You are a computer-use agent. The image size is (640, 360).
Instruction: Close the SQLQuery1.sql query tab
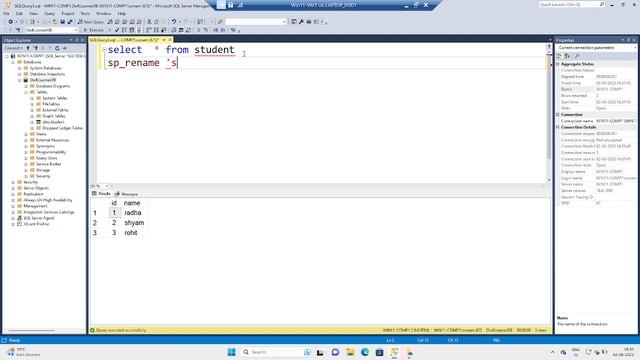click(x=170, y=40)
